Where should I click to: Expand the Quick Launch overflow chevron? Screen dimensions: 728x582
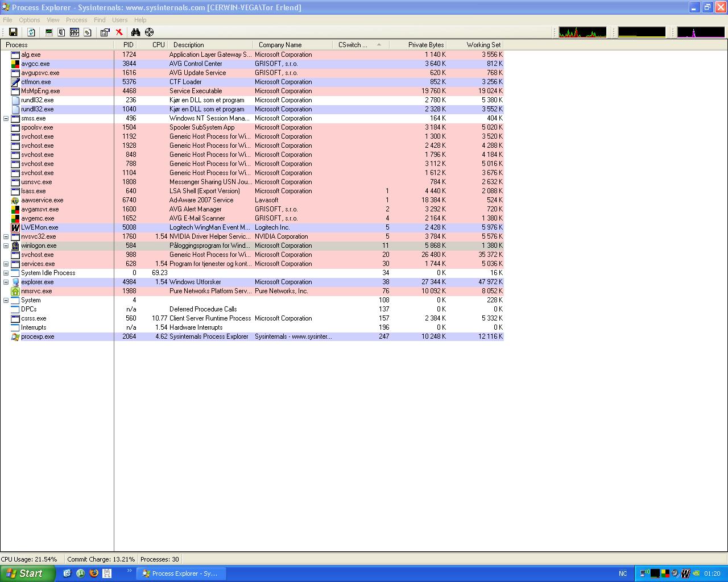pos(129,571)
